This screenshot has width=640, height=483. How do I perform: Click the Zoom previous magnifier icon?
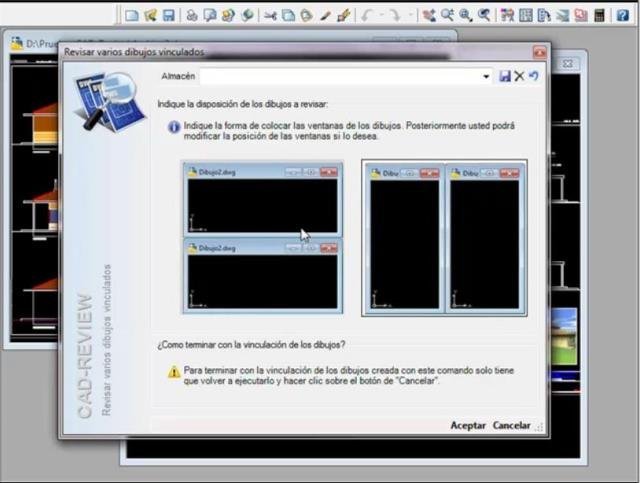(484, 16)
